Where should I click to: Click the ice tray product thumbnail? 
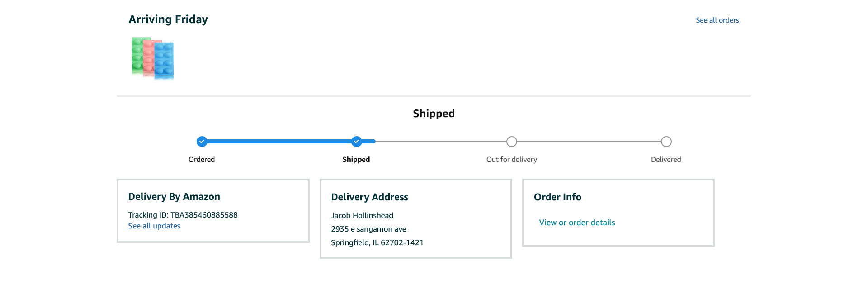(153, 58)
